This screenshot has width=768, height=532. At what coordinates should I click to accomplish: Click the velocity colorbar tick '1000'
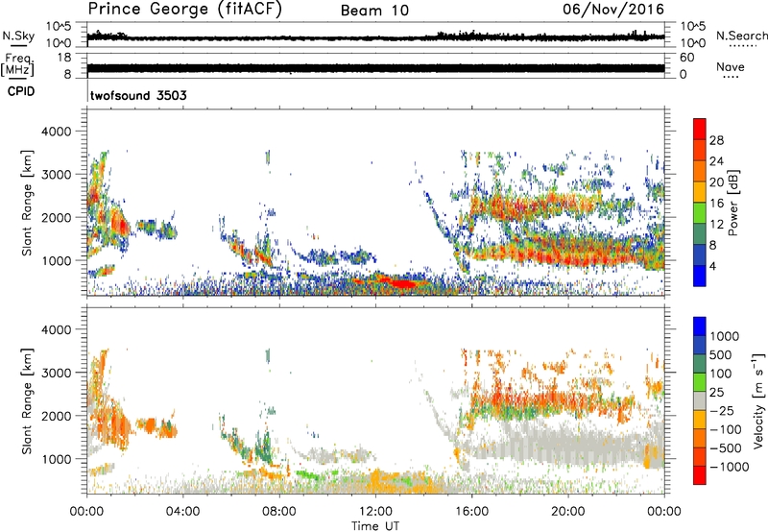725,336
